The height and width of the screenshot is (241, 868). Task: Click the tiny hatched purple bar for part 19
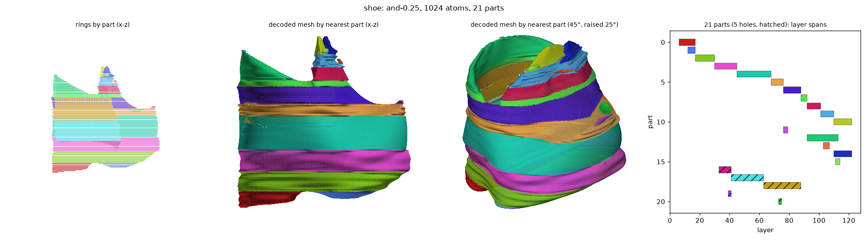[x=729, y=194]
